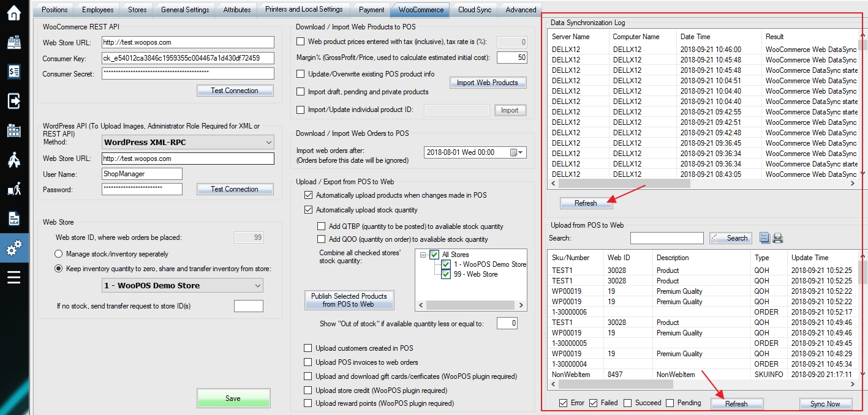868x415 pixels.
Task: Click Refresh under Data Synchronization Log
Action: [586, 203]
